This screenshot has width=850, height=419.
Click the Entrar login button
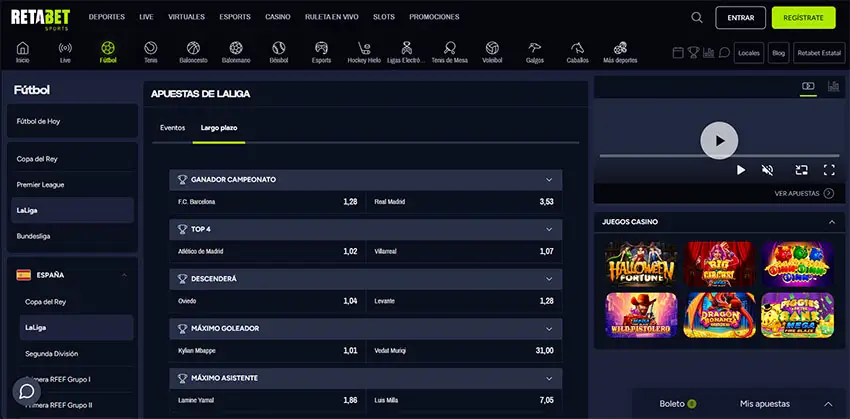pyautogui.click(x=740, y=18)
